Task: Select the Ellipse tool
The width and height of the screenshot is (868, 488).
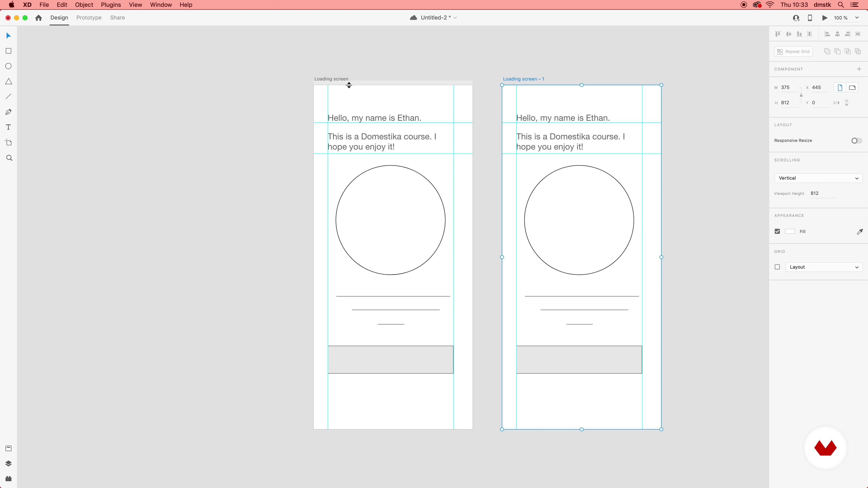Action: pos(8,66)
